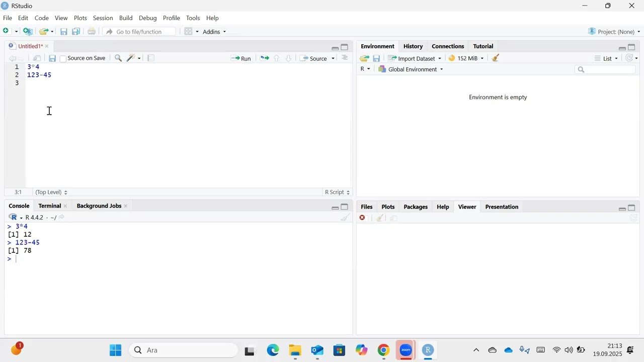Click taskbar search box Ara
Viewport: 644px width, 362px height.
click(184, 350)
